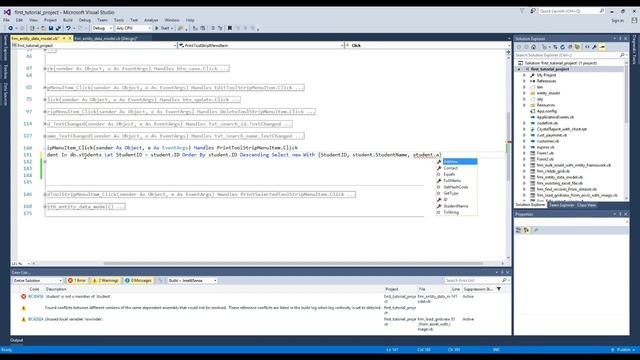Viewport: 640px width, 360px height.
Task: Click the Undo arrow in the toolbar
Action: point(68,28)
